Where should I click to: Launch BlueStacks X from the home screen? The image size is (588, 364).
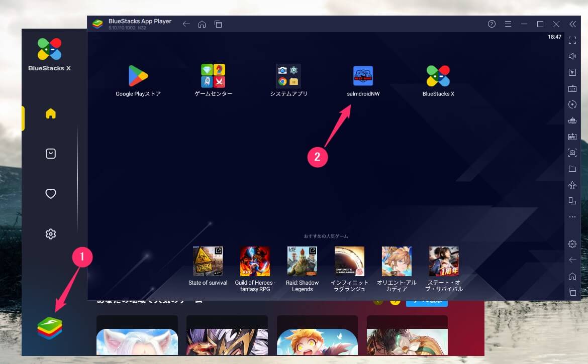[438, 76]
